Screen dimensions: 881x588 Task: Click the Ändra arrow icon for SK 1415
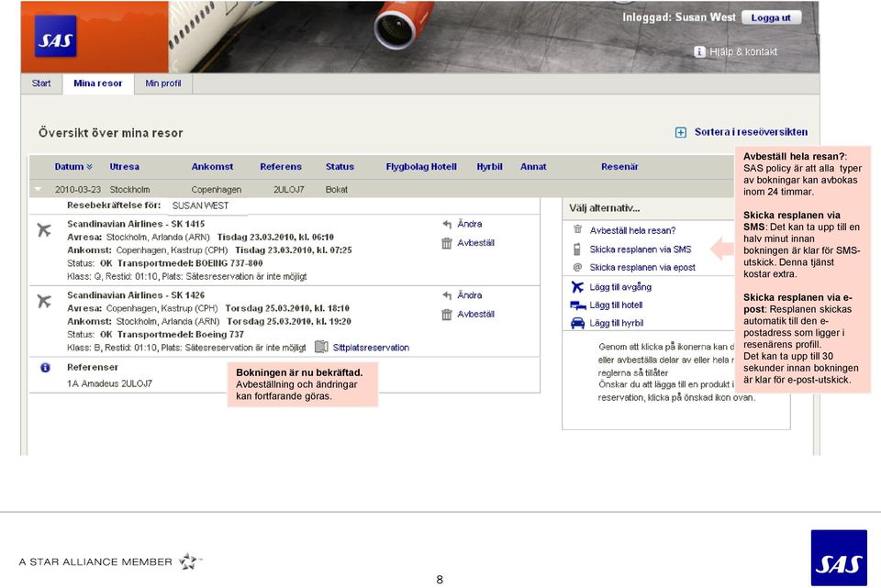[x=447, y=224]
